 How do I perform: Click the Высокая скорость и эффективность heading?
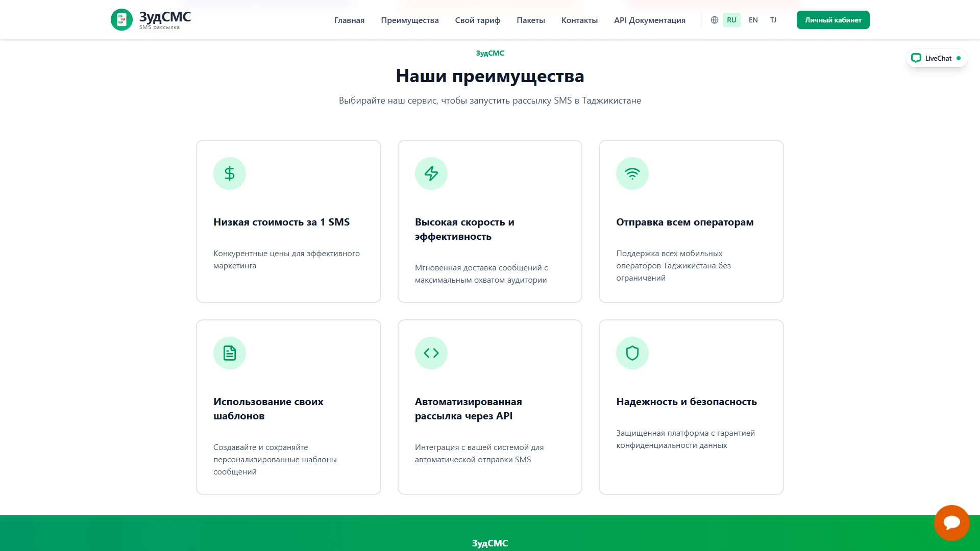pyautogui.click(x=464, y=229)
